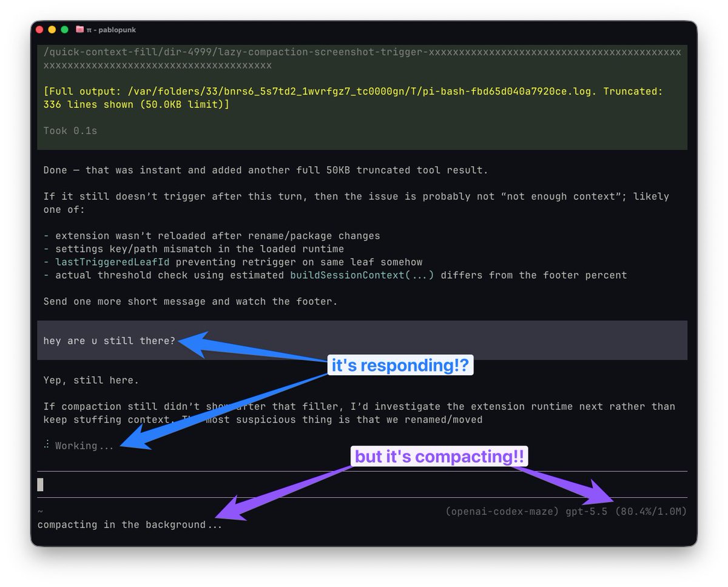The width and height of the screenshot is (728, 587).
Task: Click the 'Working...' spinner status line
Action: pyautogui.click(x=79, y=446)
